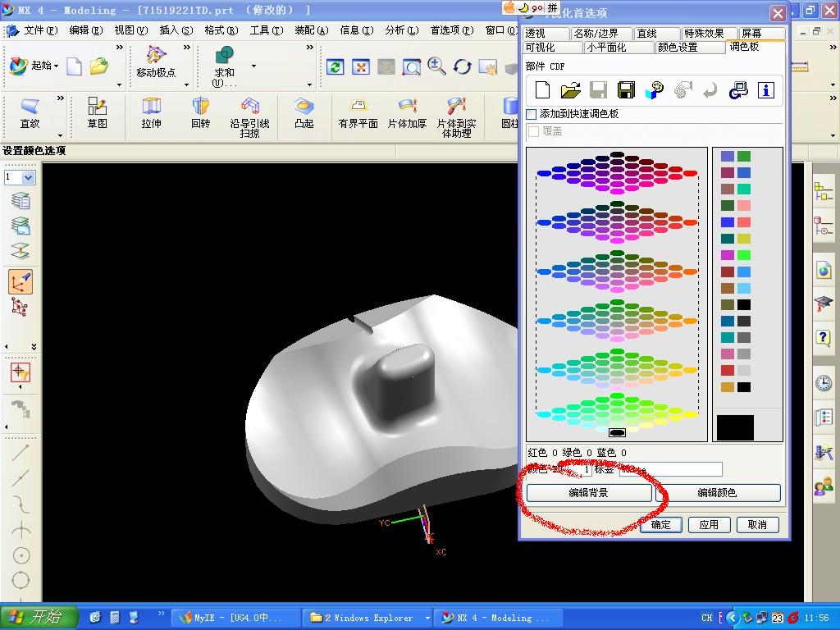This screenshot has height=630, width=840.
Task: Click the 确定 (OK) button
Action: (x=661, y=525)
